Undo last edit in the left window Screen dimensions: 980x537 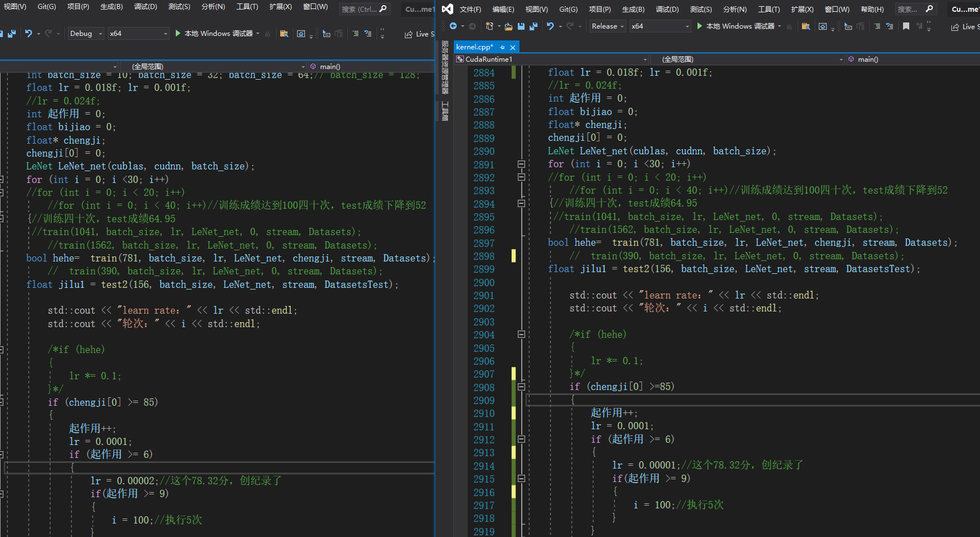pos(29,34)
